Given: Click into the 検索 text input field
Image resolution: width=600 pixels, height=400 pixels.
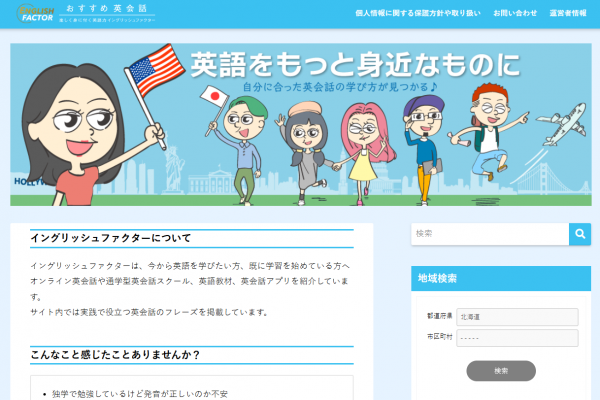Looking at the screenshot, I should pos(490,234).
